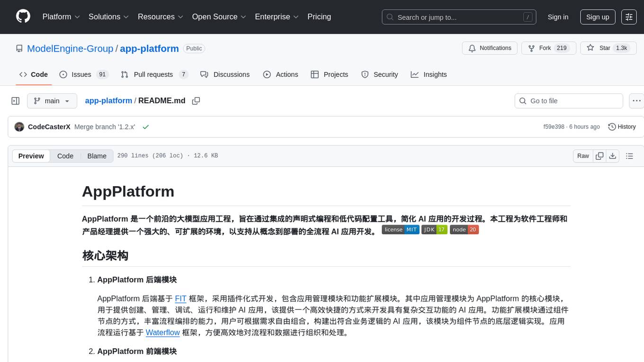Expand the main branch dropdown
644x362 pixels.
pyautogui.click(x=52, y=101)
